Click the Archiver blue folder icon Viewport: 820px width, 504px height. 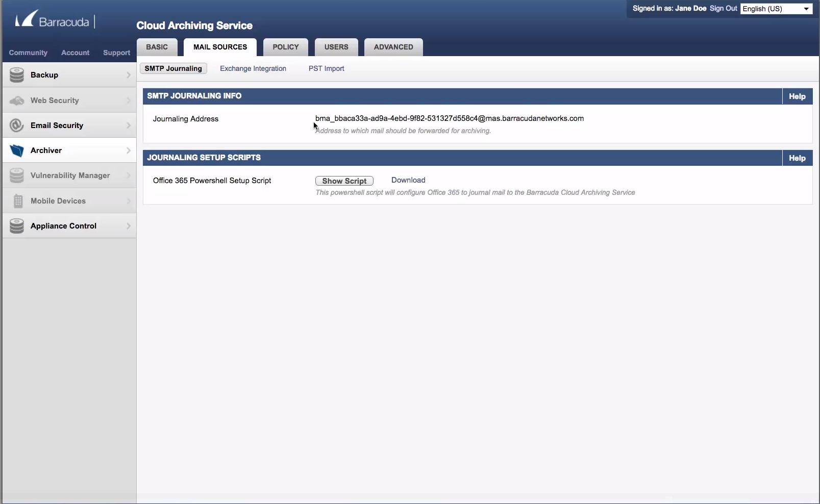pos(17,150)
